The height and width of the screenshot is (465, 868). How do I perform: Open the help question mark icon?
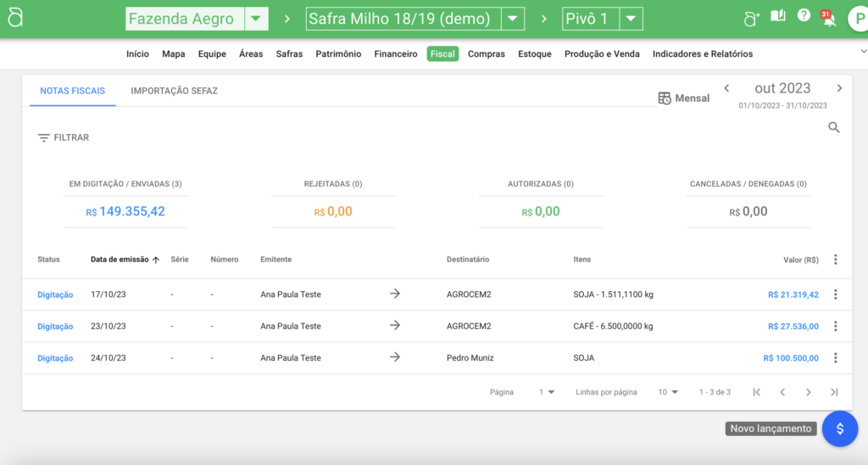pyautogui.click(x=804, y=16)
